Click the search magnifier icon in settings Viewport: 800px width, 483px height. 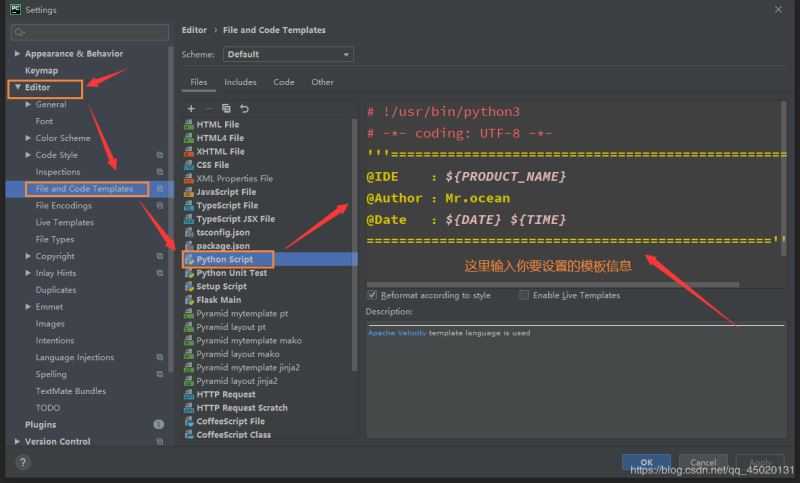point(19,32)
